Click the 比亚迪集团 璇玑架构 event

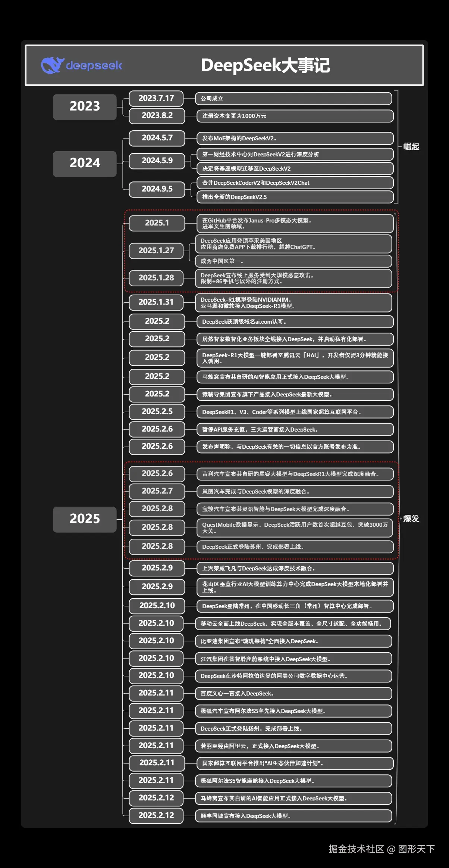tap(293, 641)
